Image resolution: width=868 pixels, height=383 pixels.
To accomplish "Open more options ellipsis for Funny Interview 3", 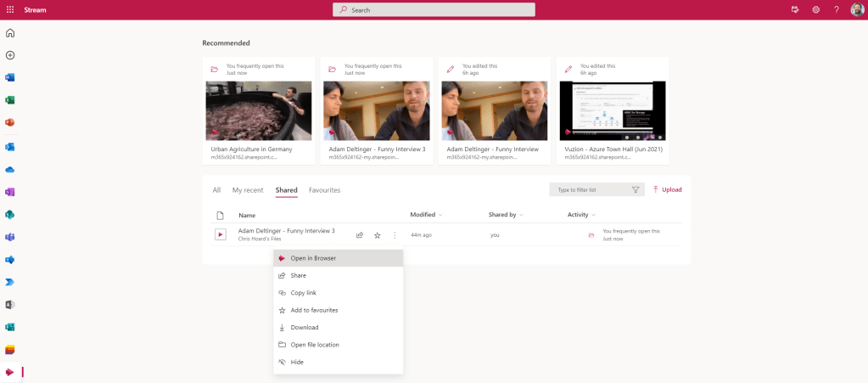I will pos(395,235).
